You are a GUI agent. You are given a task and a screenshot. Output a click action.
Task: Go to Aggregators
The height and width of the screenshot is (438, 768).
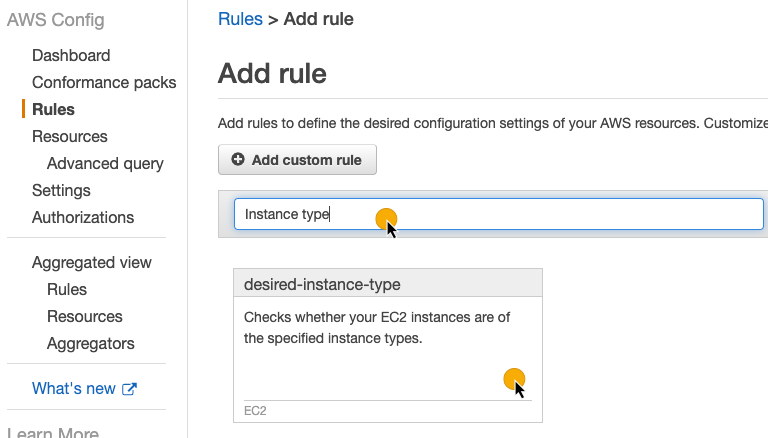pyautogui.click(x=91, y=344)
